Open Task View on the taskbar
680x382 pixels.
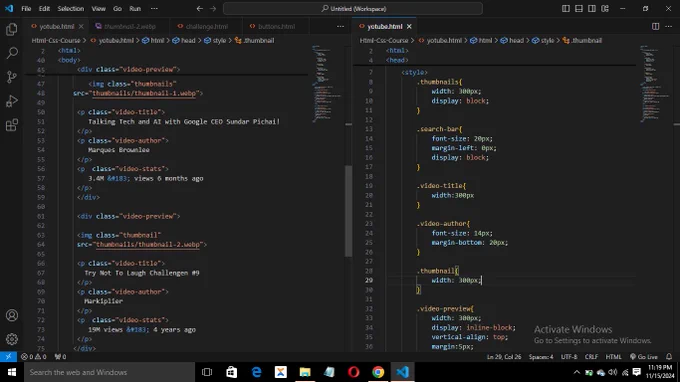(x=207, y=372)
